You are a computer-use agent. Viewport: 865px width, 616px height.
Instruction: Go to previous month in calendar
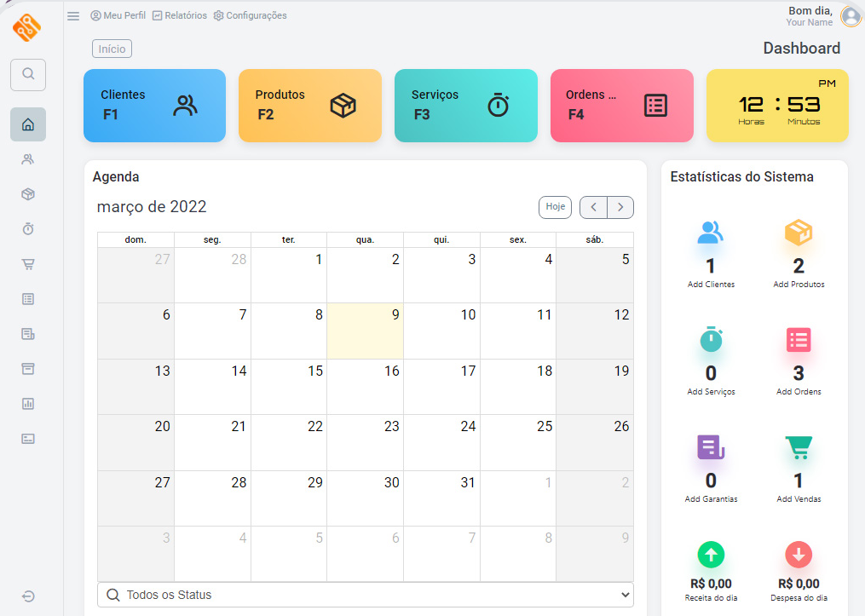[593, 207]
